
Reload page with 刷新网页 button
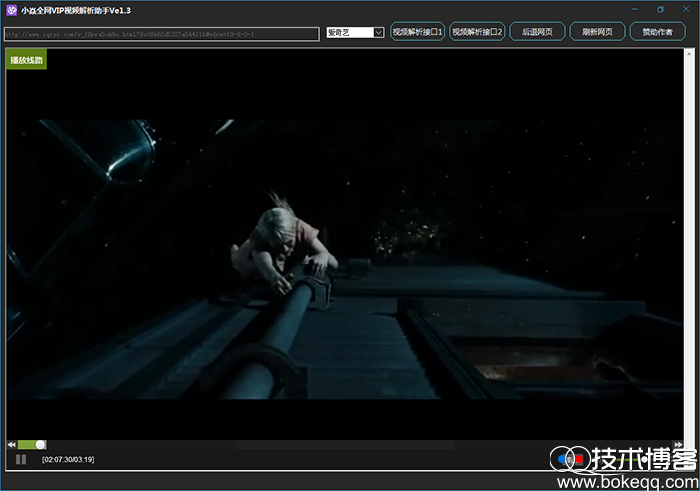[x=597, y=32]
